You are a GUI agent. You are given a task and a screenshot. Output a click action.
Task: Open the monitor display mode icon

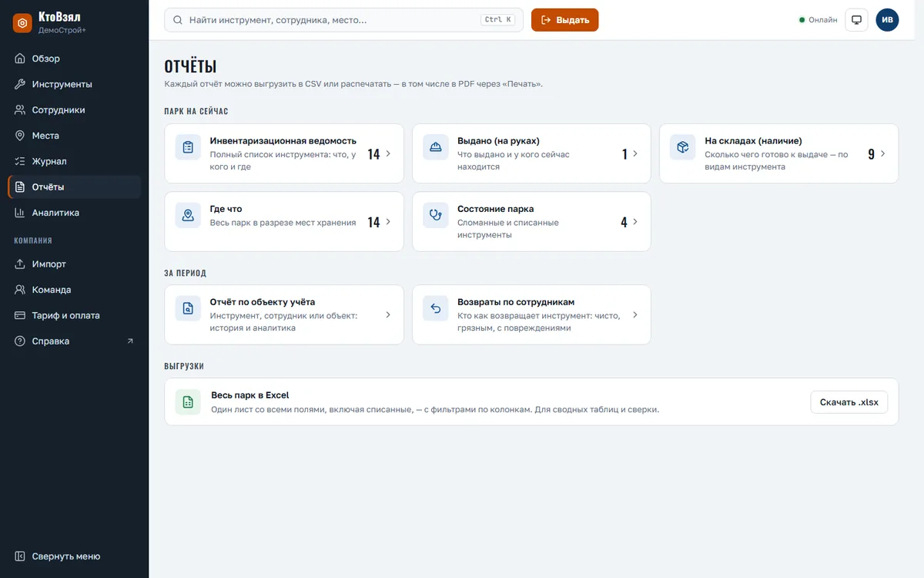coord(857,20)
